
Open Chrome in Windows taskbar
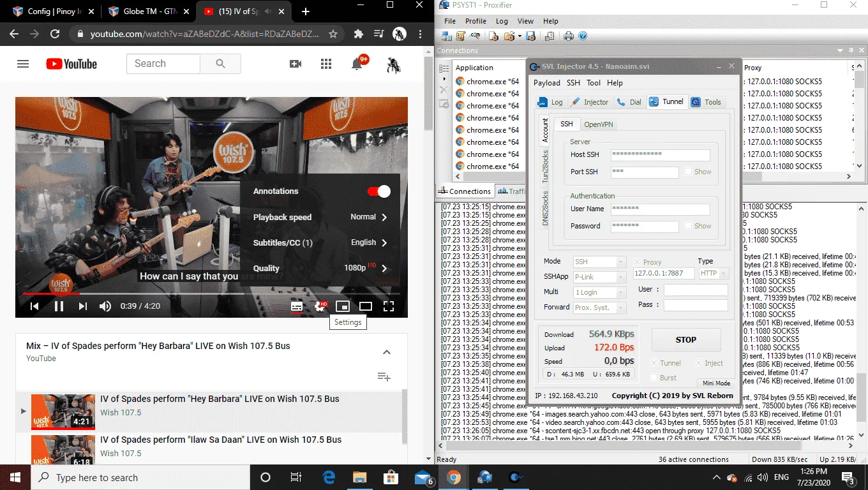tap(453, 477)
